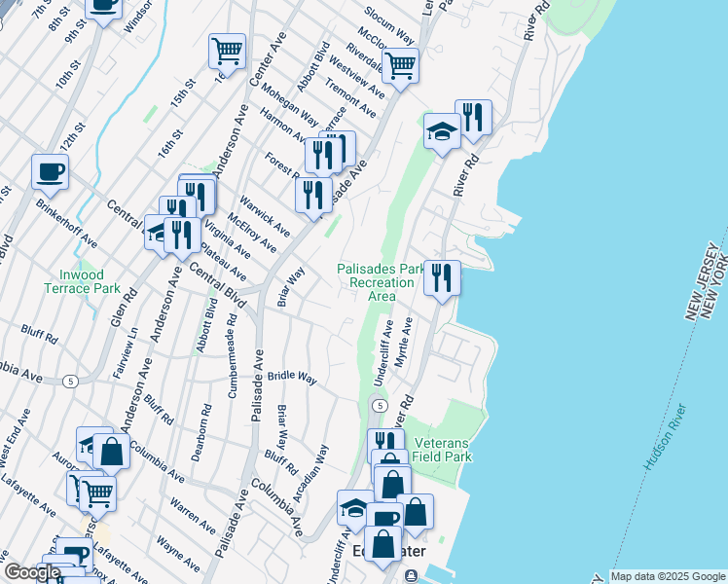Click the school graduation cap marker by River Rd
The height and width of the screenshot is (584, 728).
tap(442, 132)
